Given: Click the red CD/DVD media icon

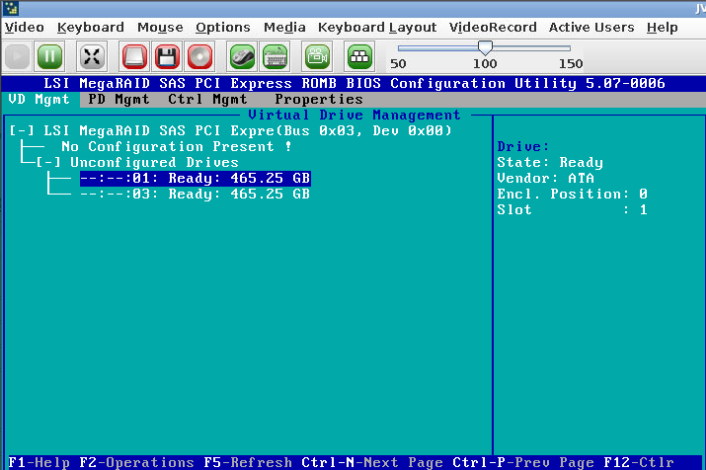Looking at the screenshot, I should (x=200, y=56).
